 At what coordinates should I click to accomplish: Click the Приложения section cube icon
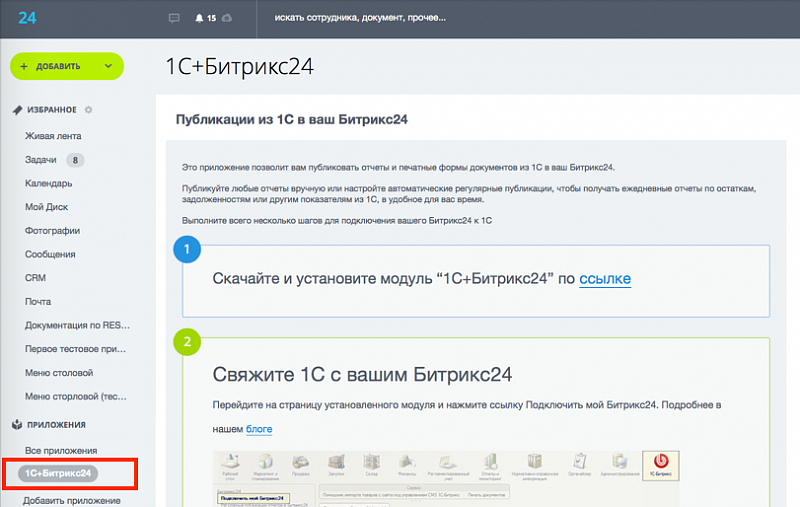coord(17,424)
